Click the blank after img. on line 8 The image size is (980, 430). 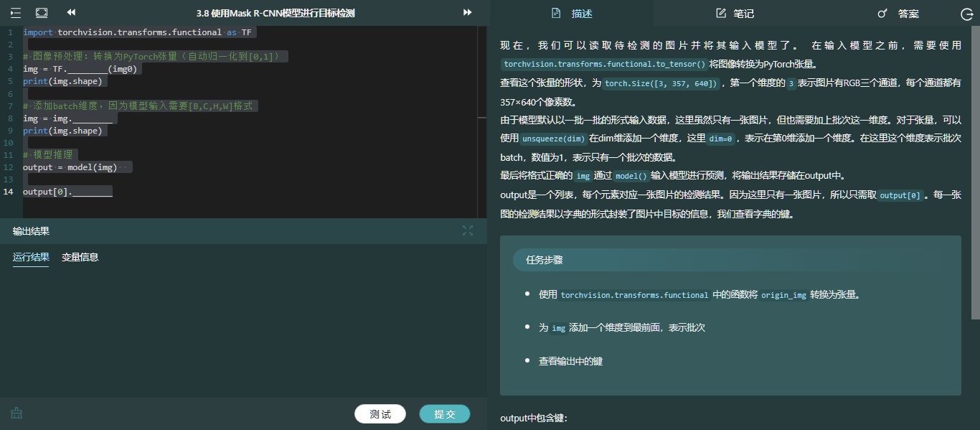tap(93, 118)
